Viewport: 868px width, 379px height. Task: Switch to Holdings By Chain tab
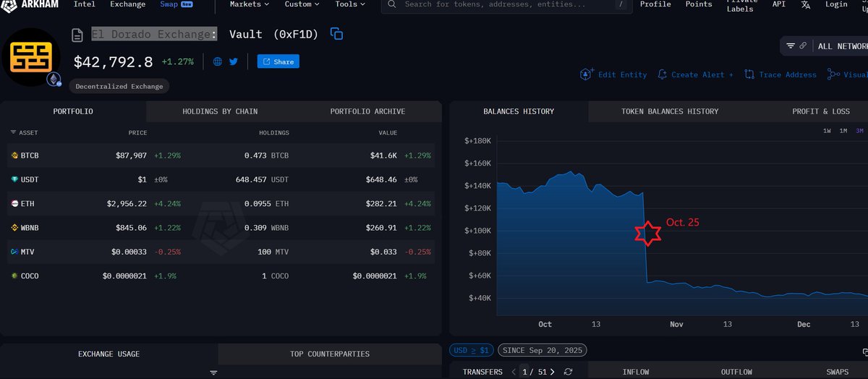click(x=220, y=111)
